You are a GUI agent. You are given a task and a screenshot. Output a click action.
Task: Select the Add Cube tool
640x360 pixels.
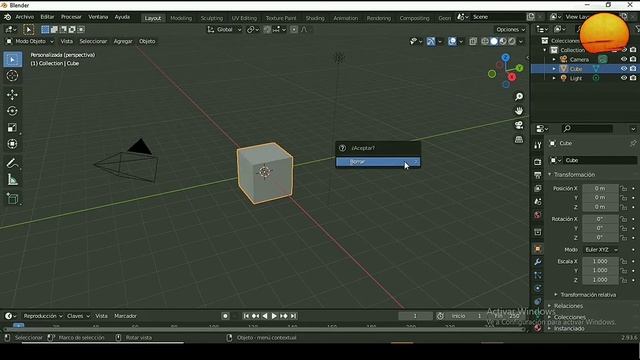[x=12, y=199]
